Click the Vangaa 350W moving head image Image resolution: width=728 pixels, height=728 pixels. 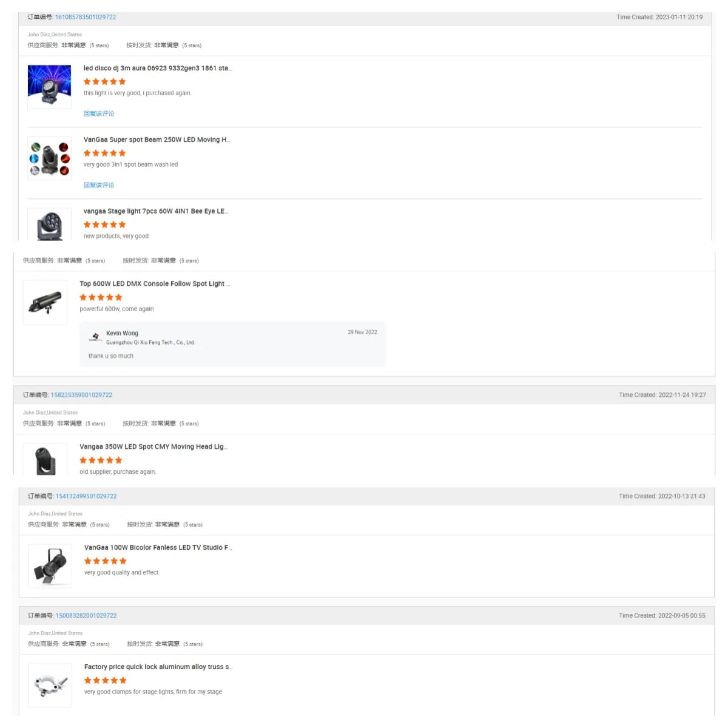click(x=45, y=459)
